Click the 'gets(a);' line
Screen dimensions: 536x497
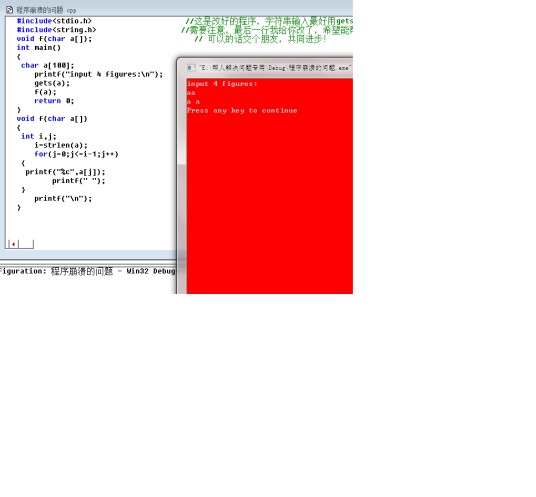(52, 83)
